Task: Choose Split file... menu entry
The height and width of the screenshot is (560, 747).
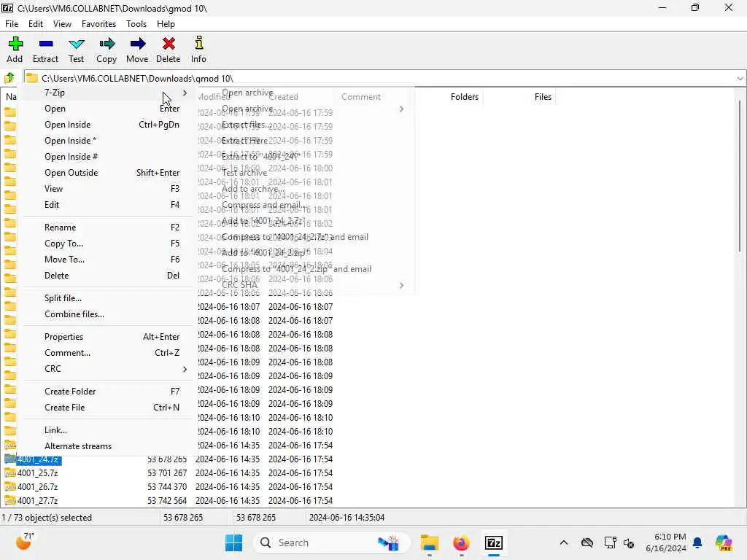Action: pyautogui.click(x=107, y=298)
